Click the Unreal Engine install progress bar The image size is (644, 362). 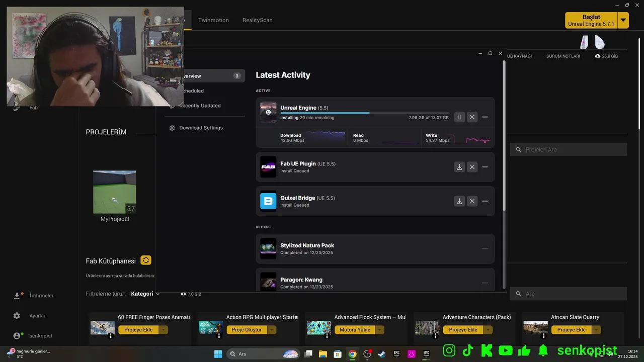tap(364, 113)
